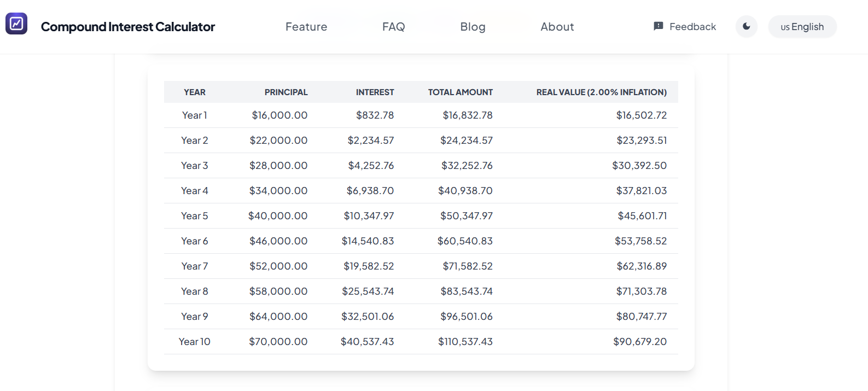The image size is (868, 391).
Task: Open the About page
Action: [x=557, y=27]
